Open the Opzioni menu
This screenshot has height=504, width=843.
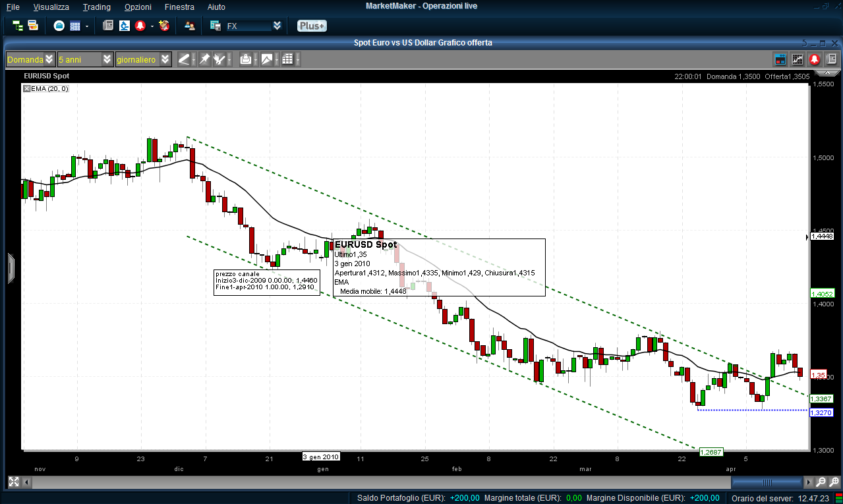click(136, 7)
